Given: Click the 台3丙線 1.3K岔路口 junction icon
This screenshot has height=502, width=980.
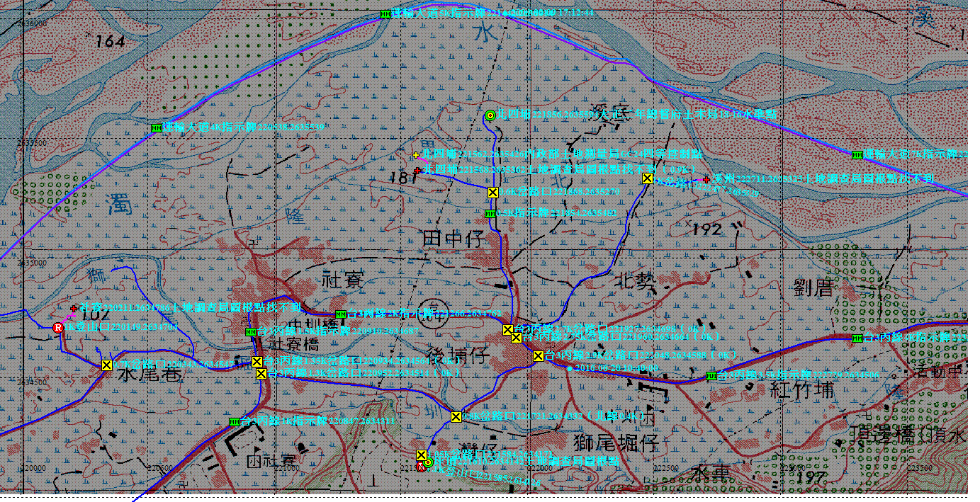Looking at the screenshot, I should pyautogui.click(x=261, y=374).
